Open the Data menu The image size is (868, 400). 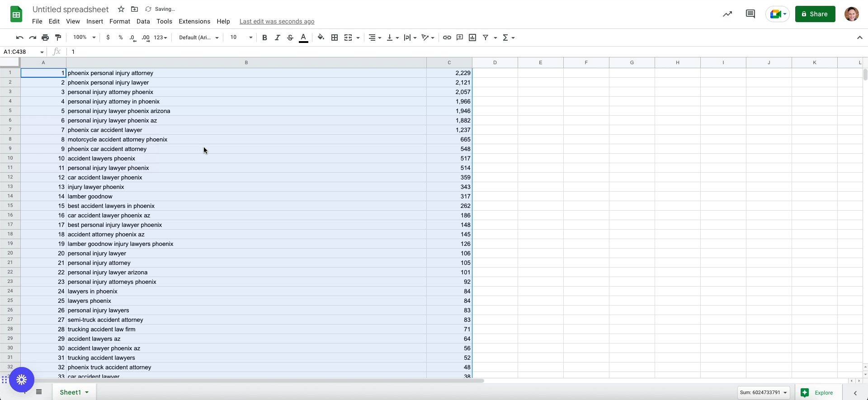pos(143,21)
